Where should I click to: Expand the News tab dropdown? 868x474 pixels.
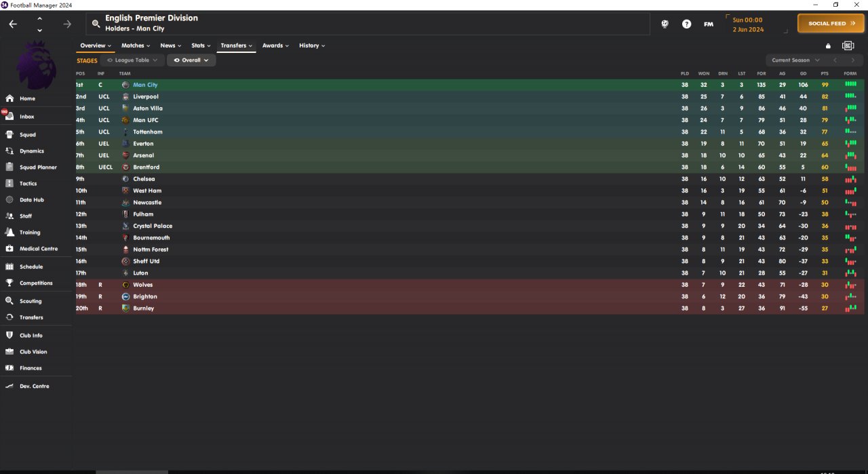click(170, 45)
